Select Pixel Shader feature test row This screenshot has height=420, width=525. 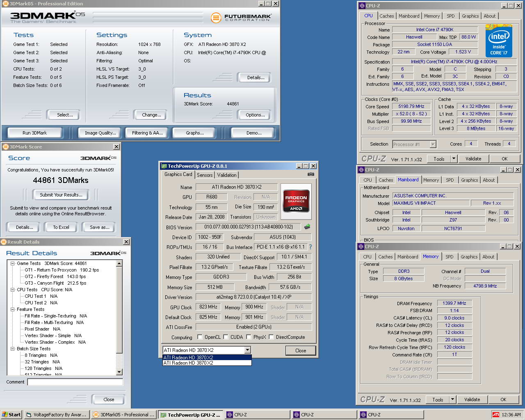42,329
